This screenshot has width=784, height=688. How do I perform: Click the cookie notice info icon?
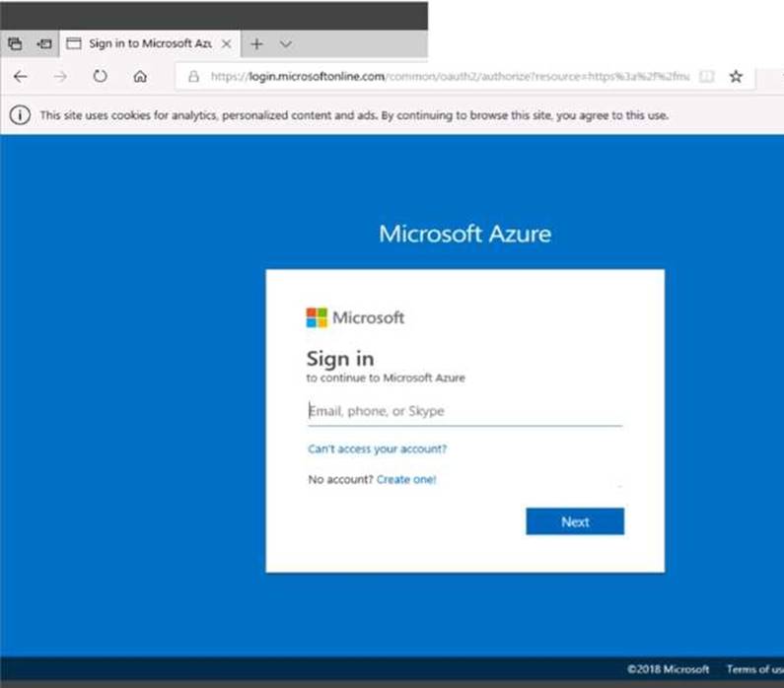(x=20, y=115)
